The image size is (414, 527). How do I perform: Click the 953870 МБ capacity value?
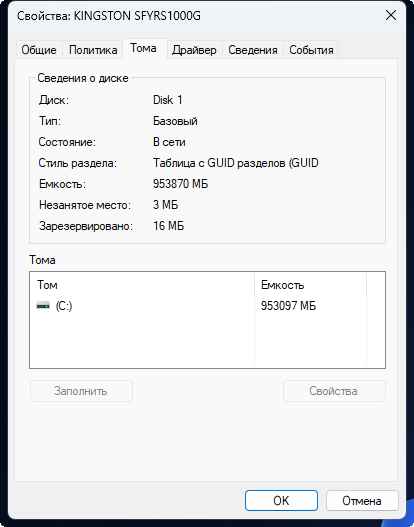tap(180, 184)
